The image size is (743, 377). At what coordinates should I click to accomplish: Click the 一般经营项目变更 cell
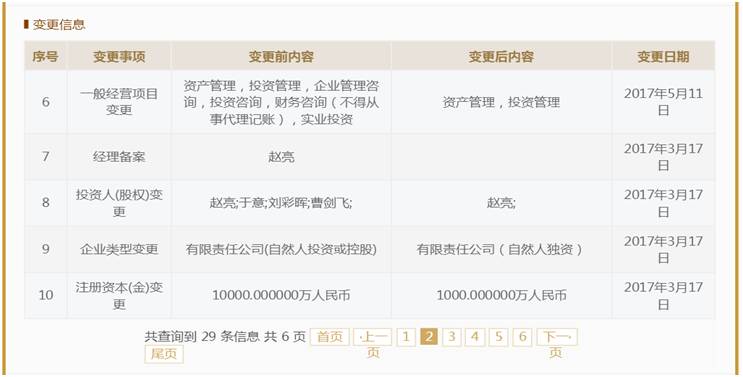click(119, 102)
